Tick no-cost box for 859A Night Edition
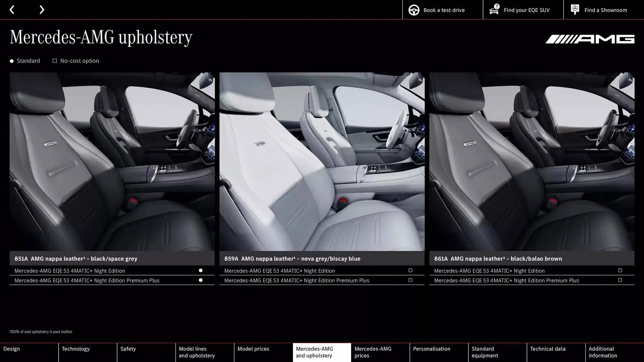 410,270
